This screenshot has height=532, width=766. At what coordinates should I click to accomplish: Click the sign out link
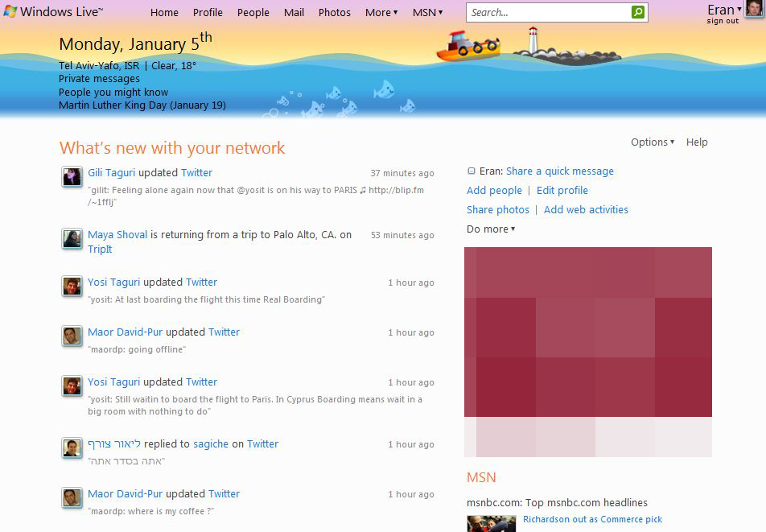click(x=723, y=21)
